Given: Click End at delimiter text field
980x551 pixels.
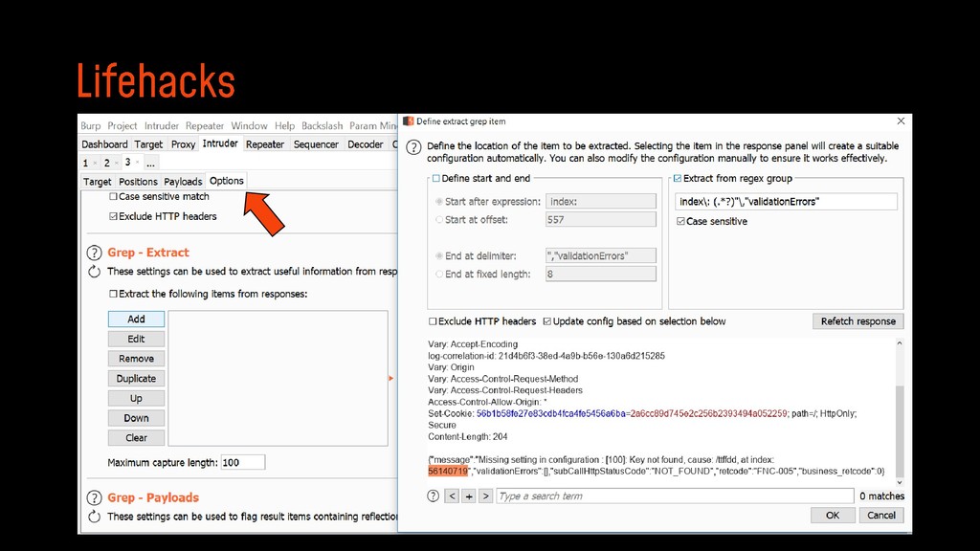Looking at the screenshot, I should coord(601,256).
